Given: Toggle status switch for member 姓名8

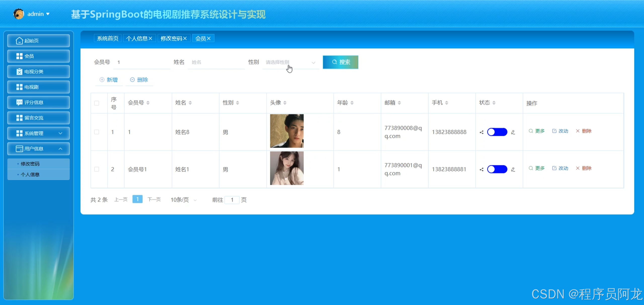Looking at the screenshot, I should click(x=497, y=132).
